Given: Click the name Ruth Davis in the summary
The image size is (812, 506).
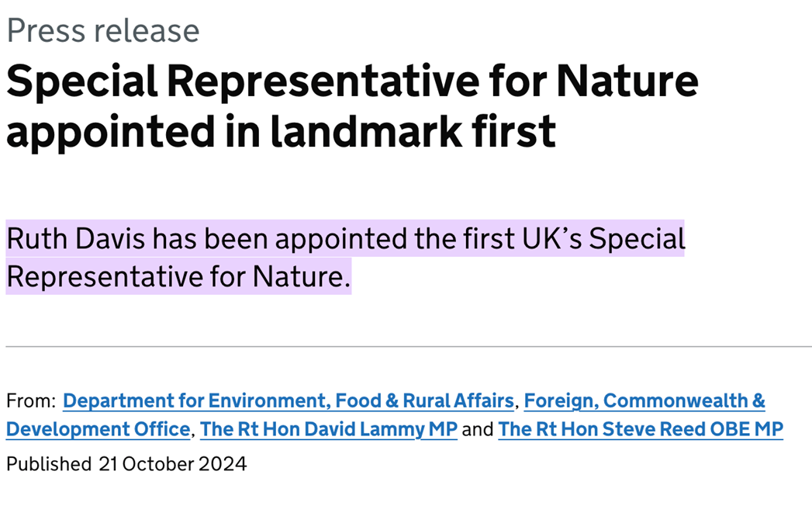Looking at the screenshot, I should tap(75, 239).
